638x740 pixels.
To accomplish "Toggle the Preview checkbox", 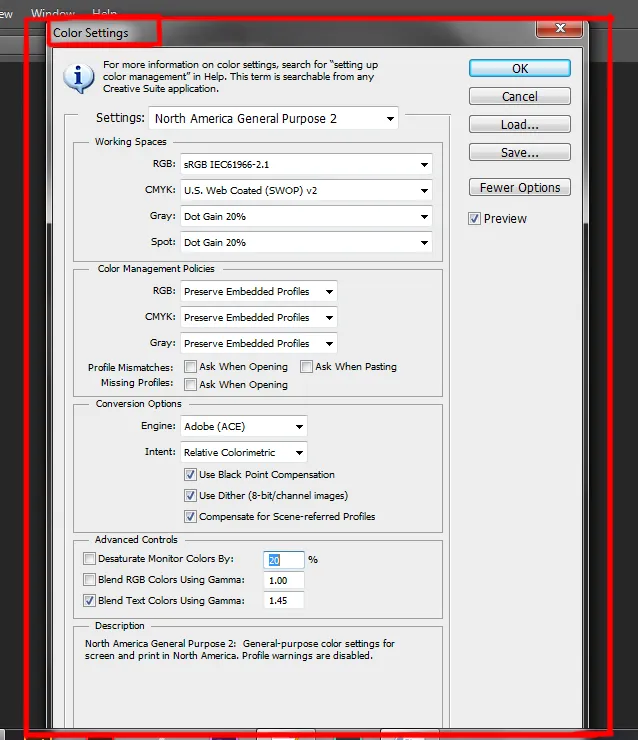I will (x=475, y=219).
